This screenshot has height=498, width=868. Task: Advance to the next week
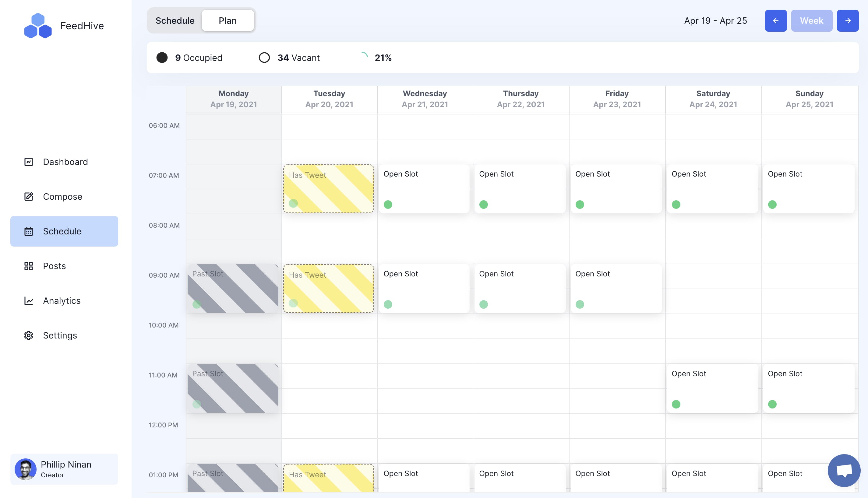tap(848, 20)
